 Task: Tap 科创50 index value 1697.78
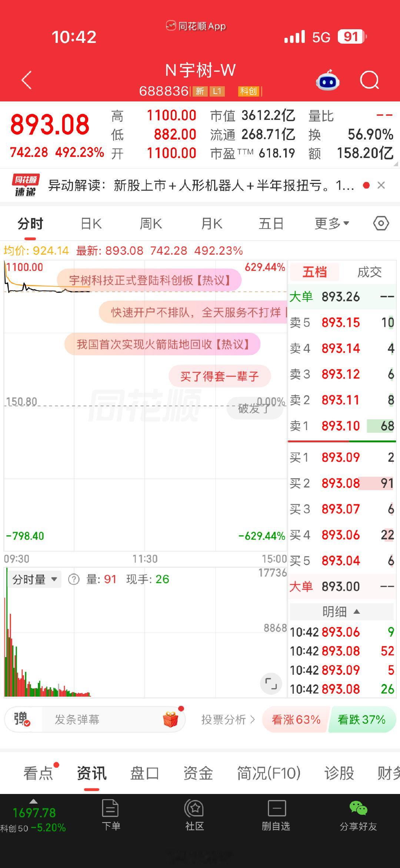(34, 813)
